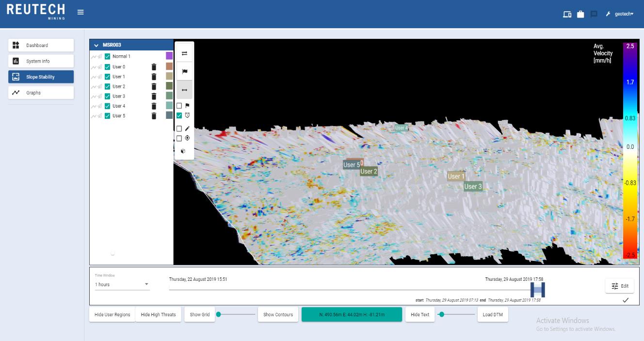Viewport: 644px width, 341px height.
Task: Click the send arrow icon for User 0
Action: point(100,67)
